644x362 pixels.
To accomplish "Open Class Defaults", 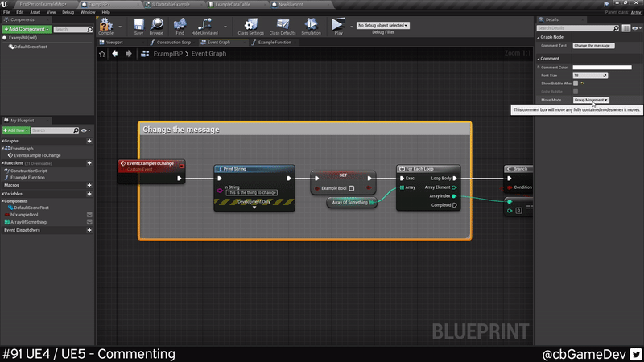I will click(283, 27).
